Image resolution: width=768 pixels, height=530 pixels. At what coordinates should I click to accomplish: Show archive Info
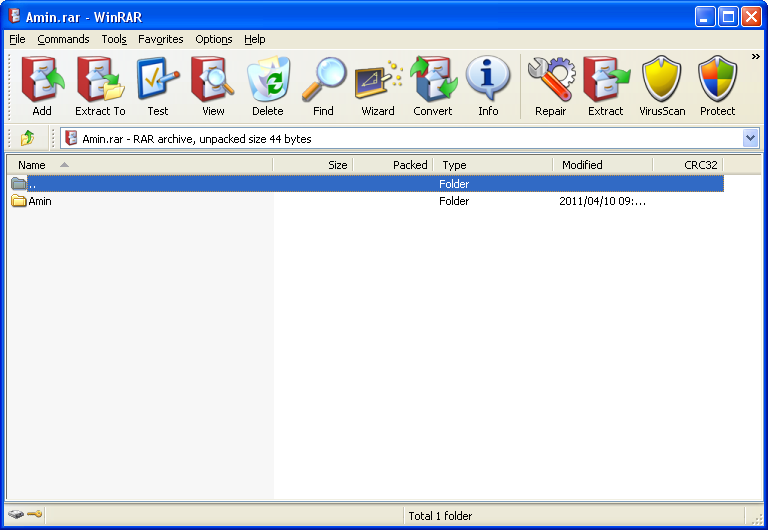(x=488, y=85)
